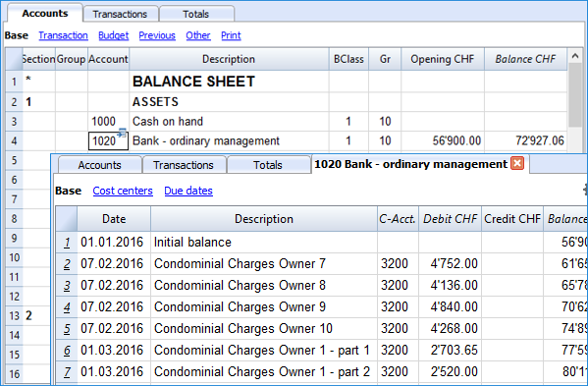Click the scroll up arrow of Accounts table

tap(575, 56)
